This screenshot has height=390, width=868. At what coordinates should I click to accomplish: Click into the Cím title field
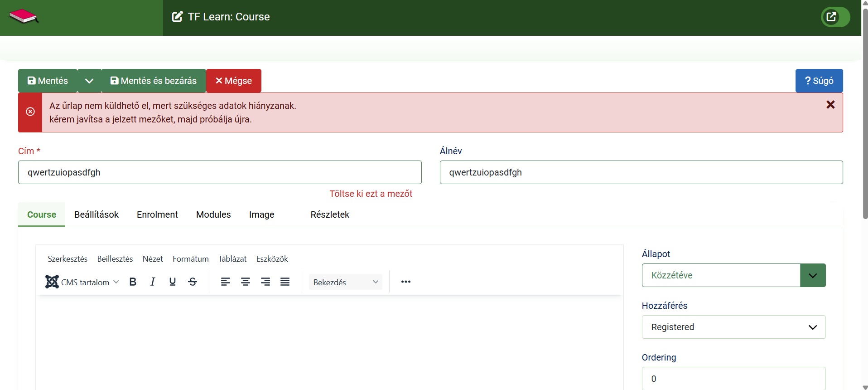tap(220, 172)
